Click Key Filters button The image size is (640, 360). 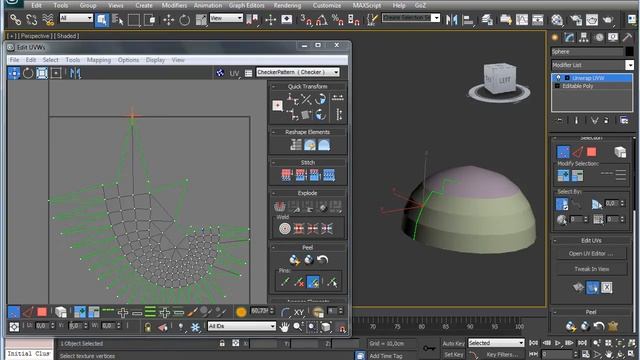coord(502,355)
